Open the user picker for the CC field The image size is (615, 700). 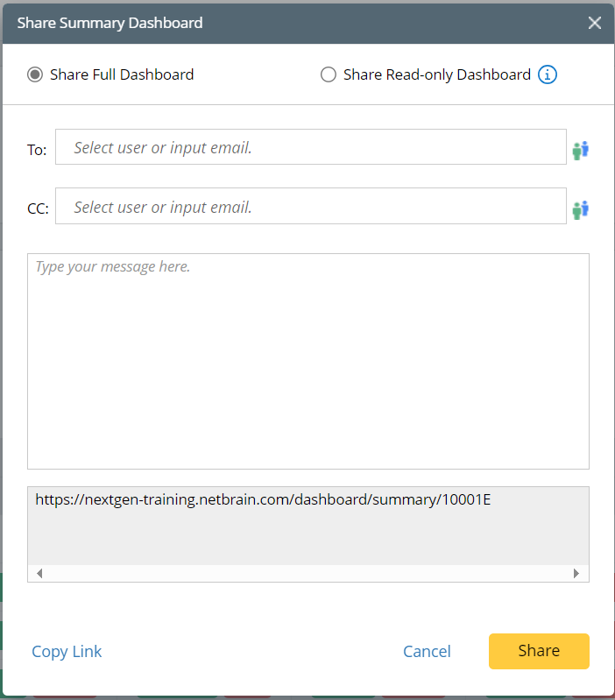(580, 209)
